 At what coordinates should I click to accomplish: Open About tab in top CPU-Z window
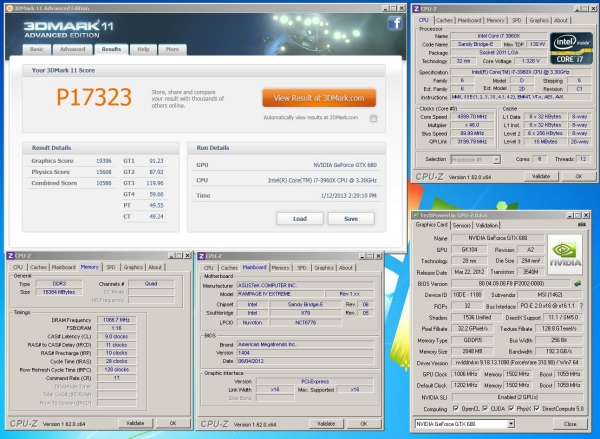click(561, 20)
